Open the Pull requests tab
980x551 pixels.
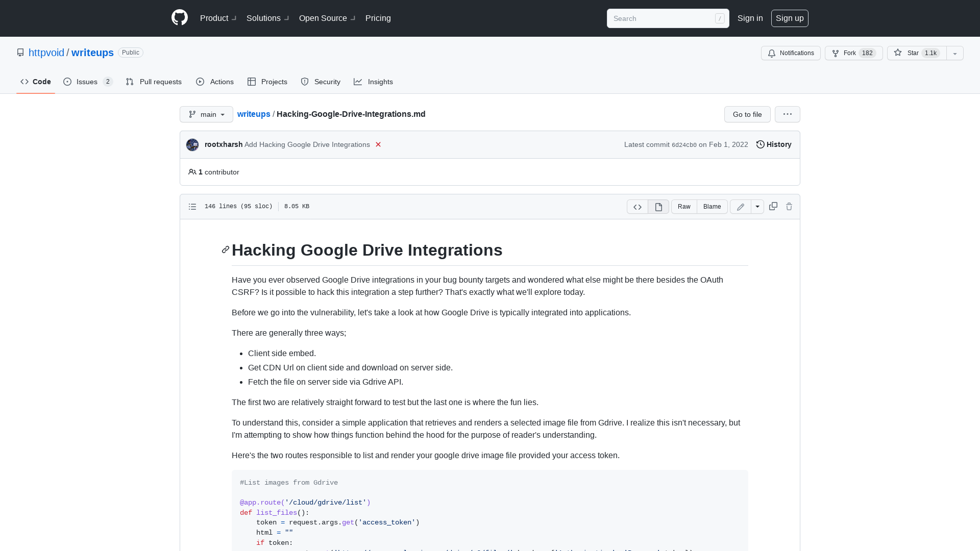coord(154,82)
